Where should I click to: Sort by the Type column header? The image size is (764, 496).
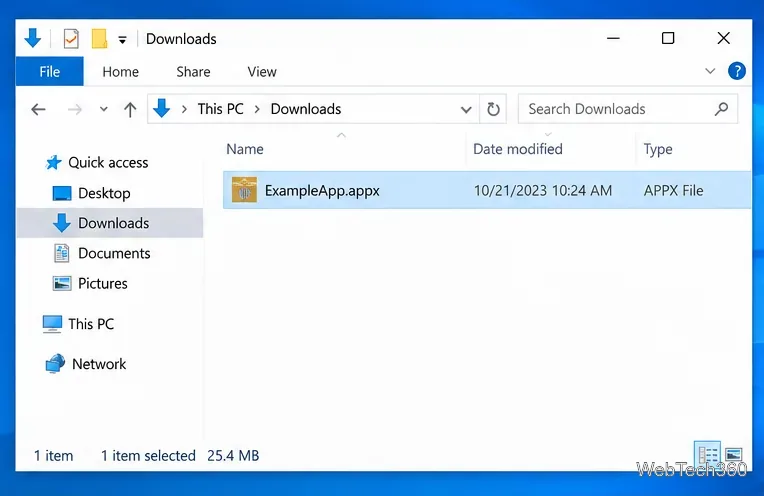[658, 149]
